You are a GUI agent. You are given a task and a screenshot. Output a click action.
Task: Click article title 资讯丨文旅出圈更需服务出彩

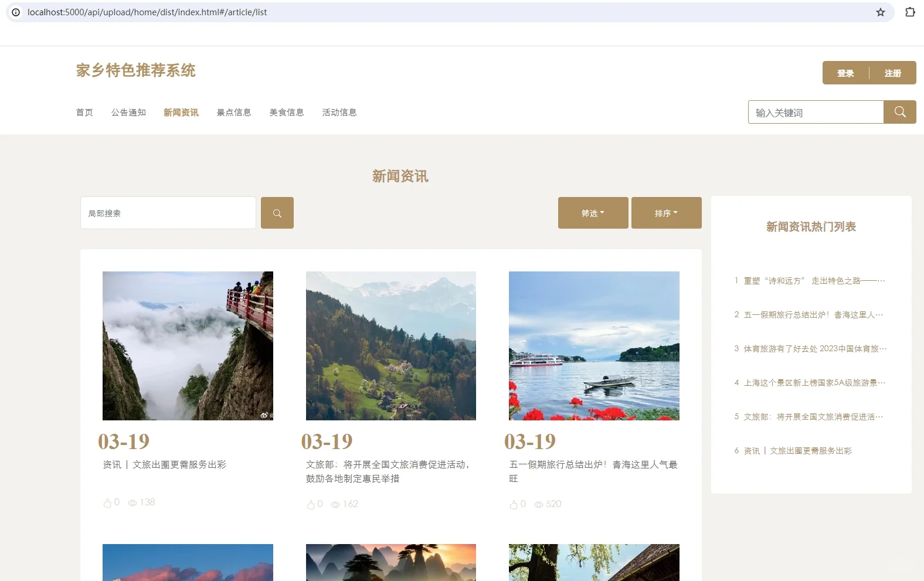[x=165, y=464]
